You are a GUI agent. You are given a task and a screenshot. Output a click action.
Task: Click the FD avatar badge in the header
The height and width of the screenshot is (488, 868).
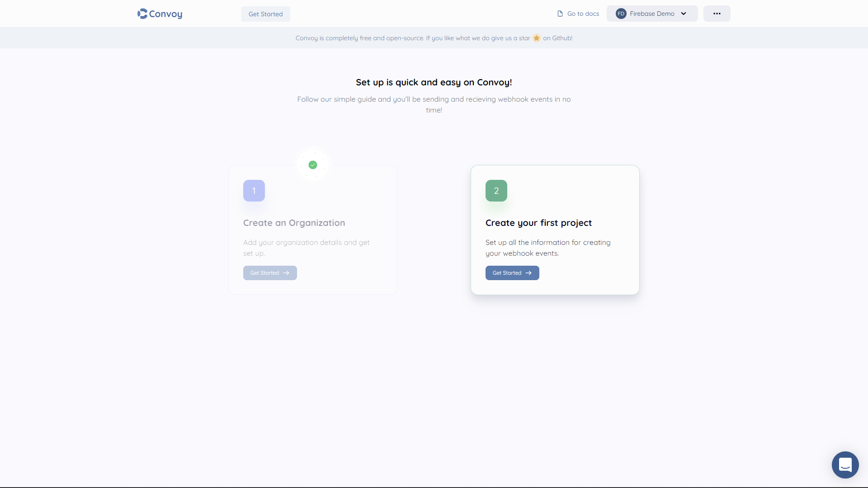click(x=620, y=14)
